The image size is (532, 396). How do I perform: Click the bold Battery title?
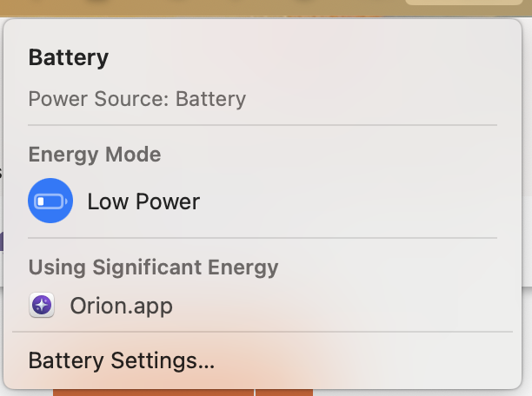point(68,58)
